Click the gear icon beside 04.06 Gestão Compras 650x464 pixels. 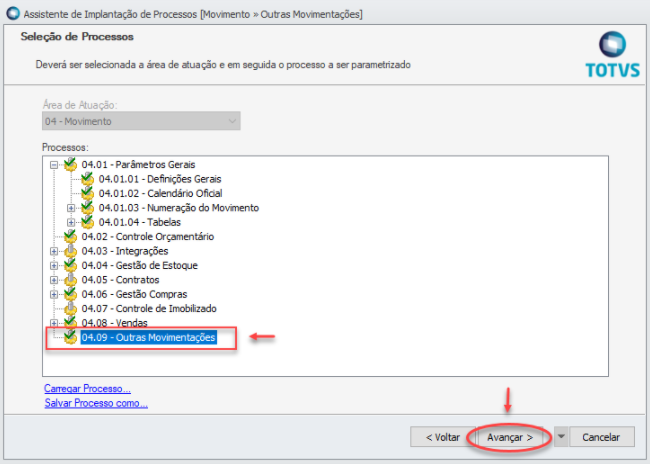pos(70,294)
